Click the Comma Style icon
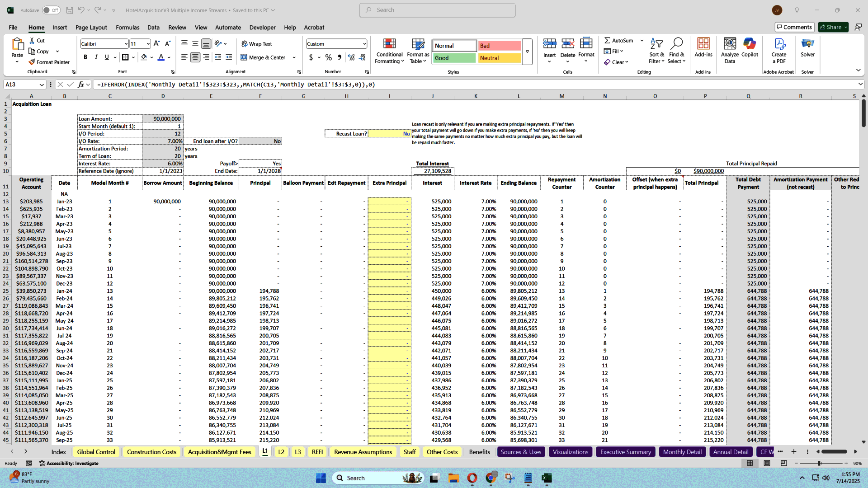The height and width of the screenshot is (488, 868). click(340, 57)
